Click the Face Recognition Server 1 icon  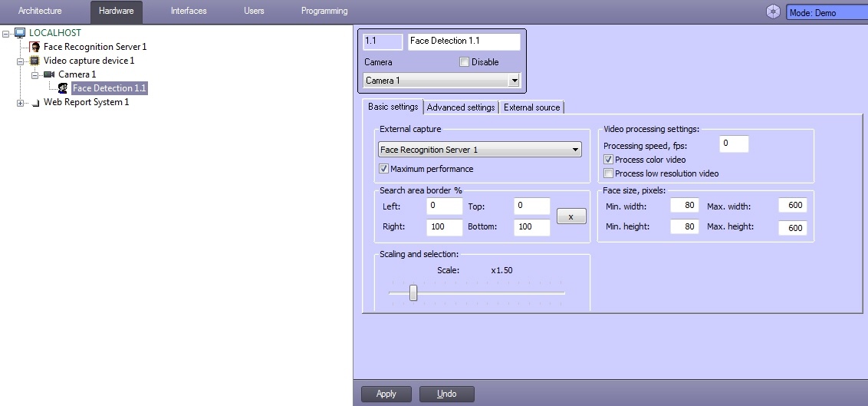35,47
